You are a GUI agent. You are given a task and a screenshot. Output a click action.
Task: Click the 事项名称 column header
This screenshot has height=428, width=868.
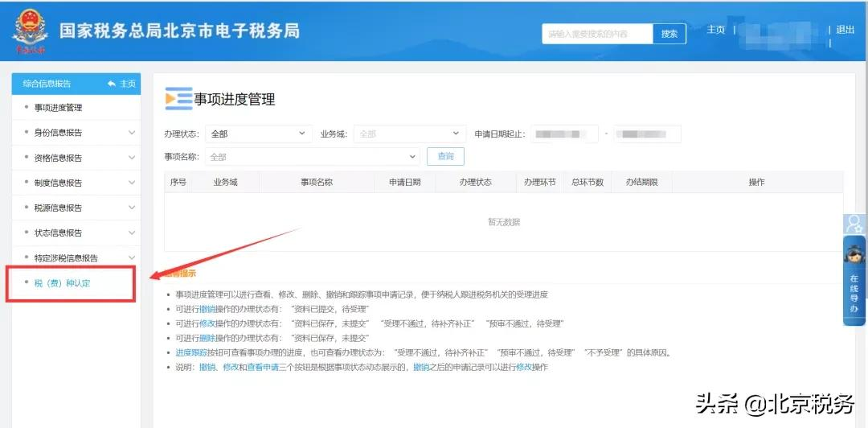coord(317,182)
